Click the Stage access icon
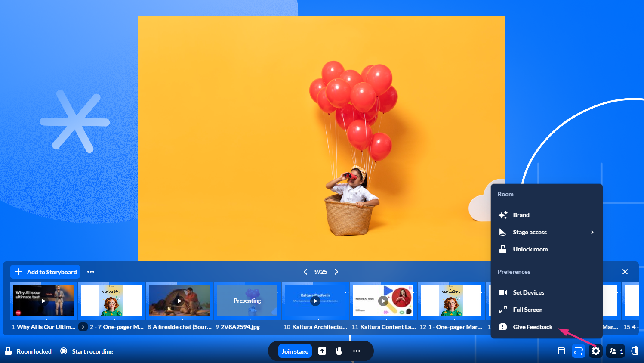The width and height of the screenshot is (644, 363). [503, 232]
